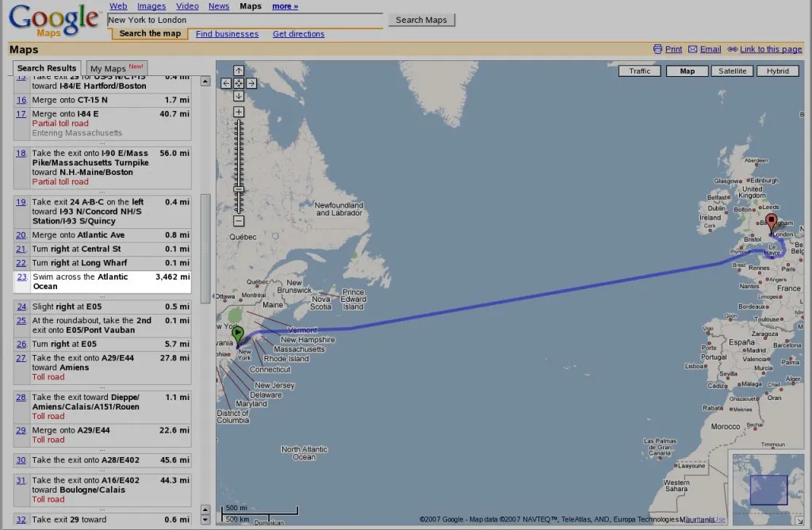This screenshot has width=812, height=530.
Task: Switch to Hybrid view
Action: (x=778, y=71)
